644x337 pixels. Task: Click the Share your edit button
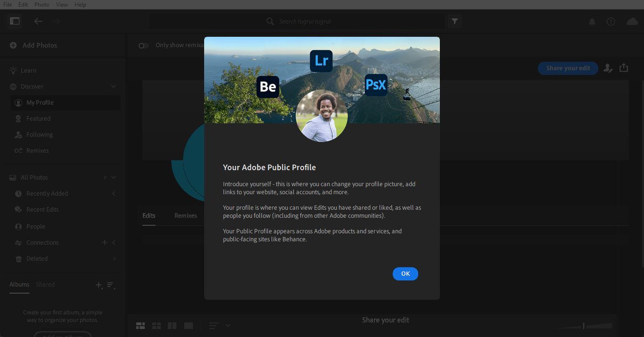point(568,68)
